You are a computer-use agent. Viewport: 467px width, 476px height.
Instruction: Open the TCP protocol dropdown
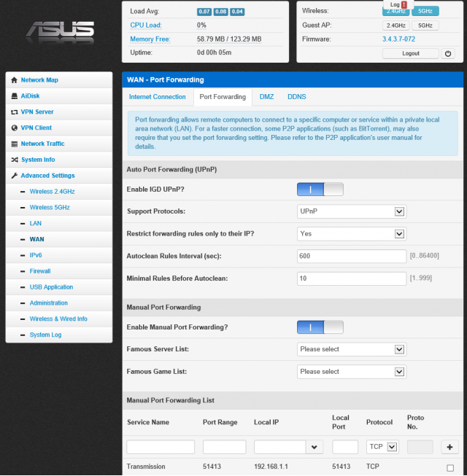pyautogui.click(x=382, y=447)
